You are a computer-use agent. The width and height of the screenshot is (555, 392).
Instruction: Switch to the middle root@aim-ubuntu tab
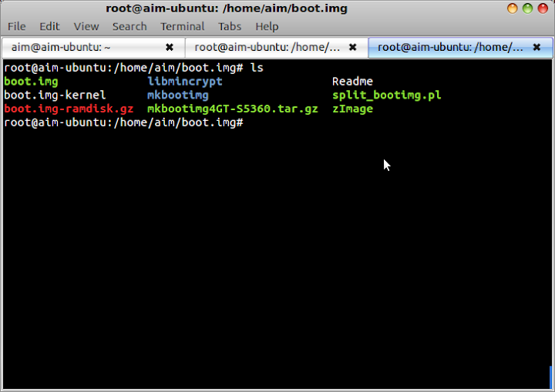(266, 47)
